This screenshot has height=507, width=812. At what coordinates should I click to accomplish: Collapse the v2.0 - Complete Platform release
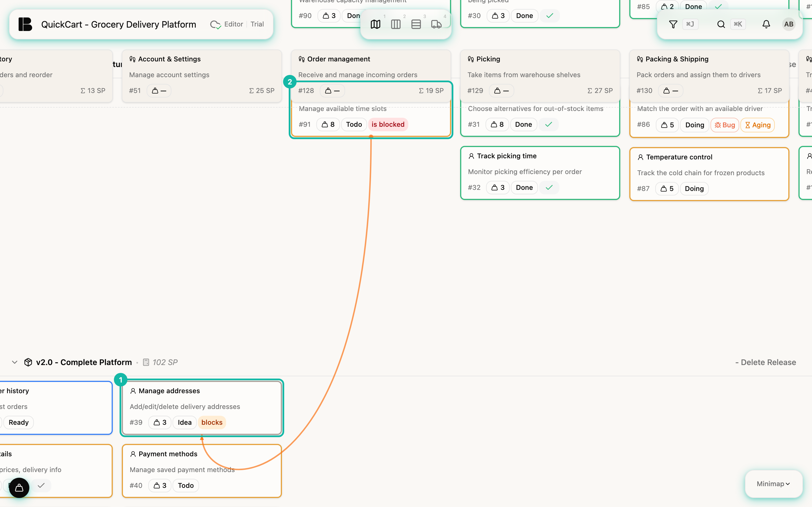14,362
